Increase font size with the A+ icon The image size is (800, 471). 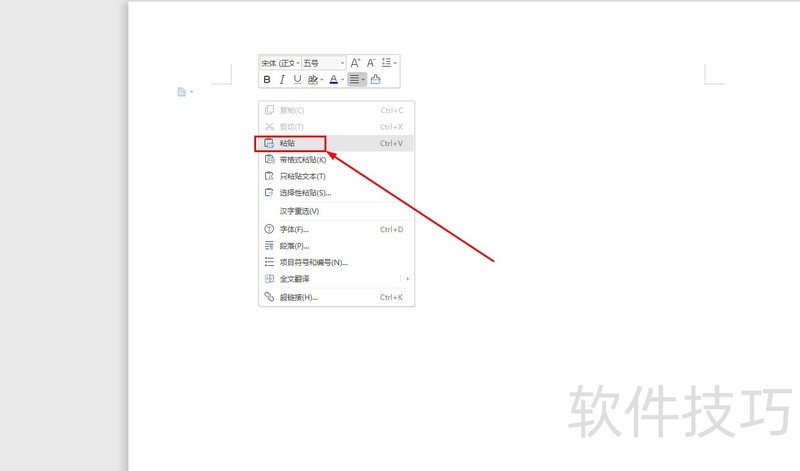355,63
